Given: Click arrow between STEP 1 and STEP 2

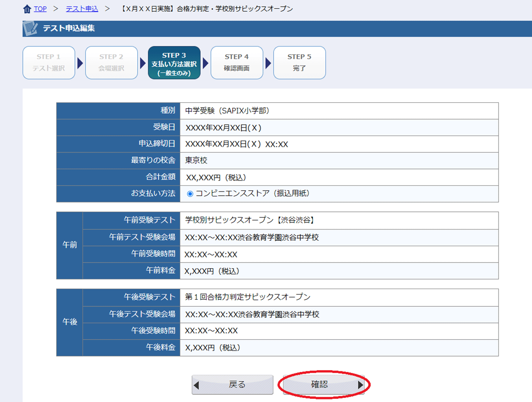Looking at the screenshot, I should pos(80,63).
